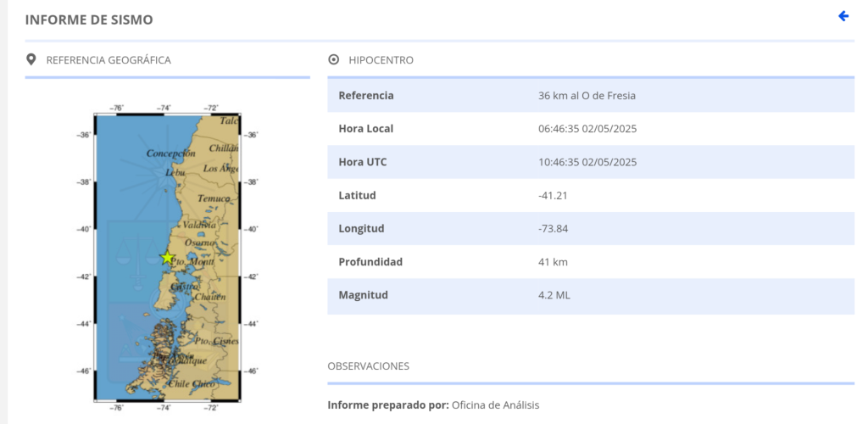The width and height of the screenshot is (868, 424).
Task: Click Pto. Cisnes label on the map
Action: click(x=217, y=341)
